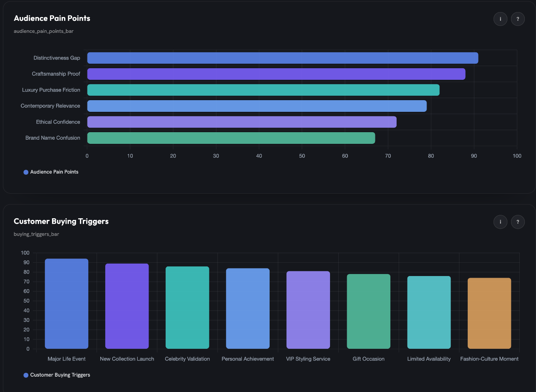Click the Gift Occasion bar

[369, 311]
